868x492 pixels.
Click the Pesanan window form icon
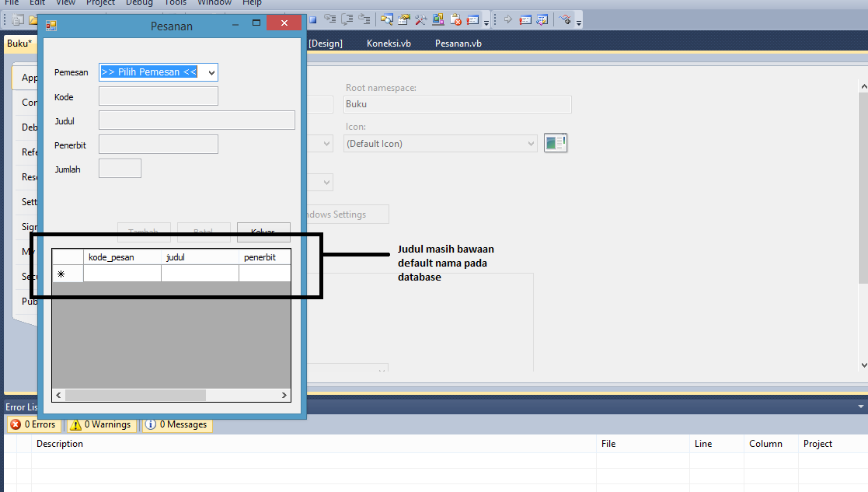(51, 26)
